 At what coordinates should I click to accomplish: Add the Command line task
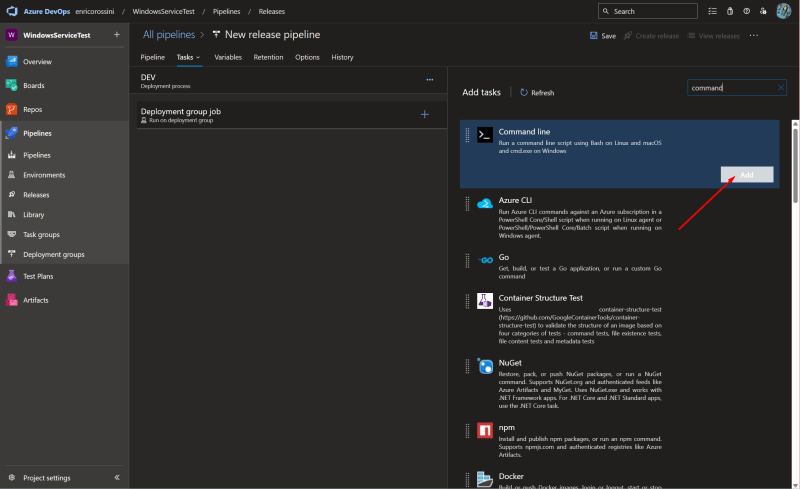pyautogui.click(x=746, y=175)
